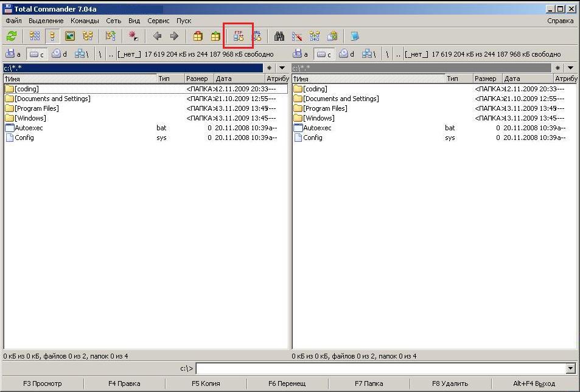
Task: Expand right panel directory history arrow
Action: [x=570, y=68]
